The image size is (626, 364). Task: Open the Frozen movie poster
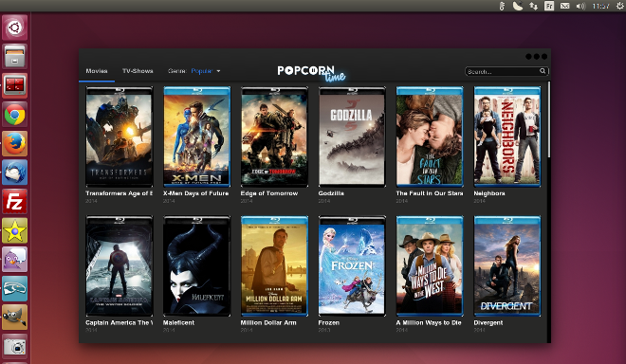click(x=352, y=266)
